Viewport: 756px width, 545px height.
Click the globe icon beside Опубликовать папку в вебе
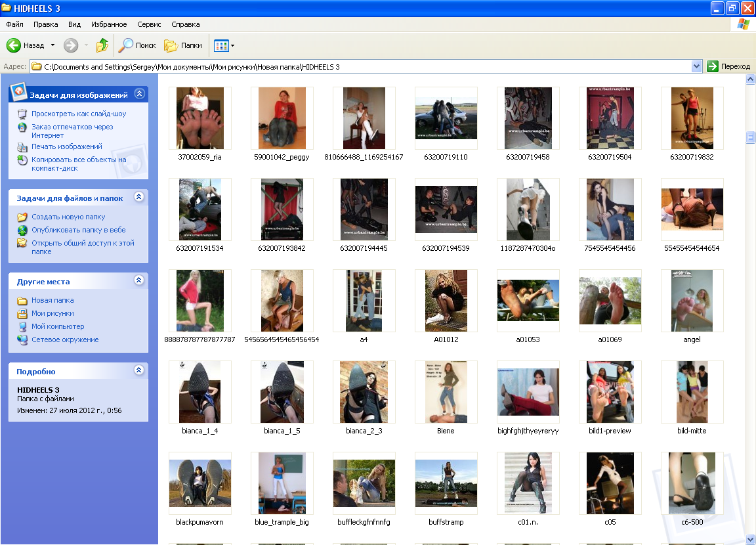click(22, 230)
